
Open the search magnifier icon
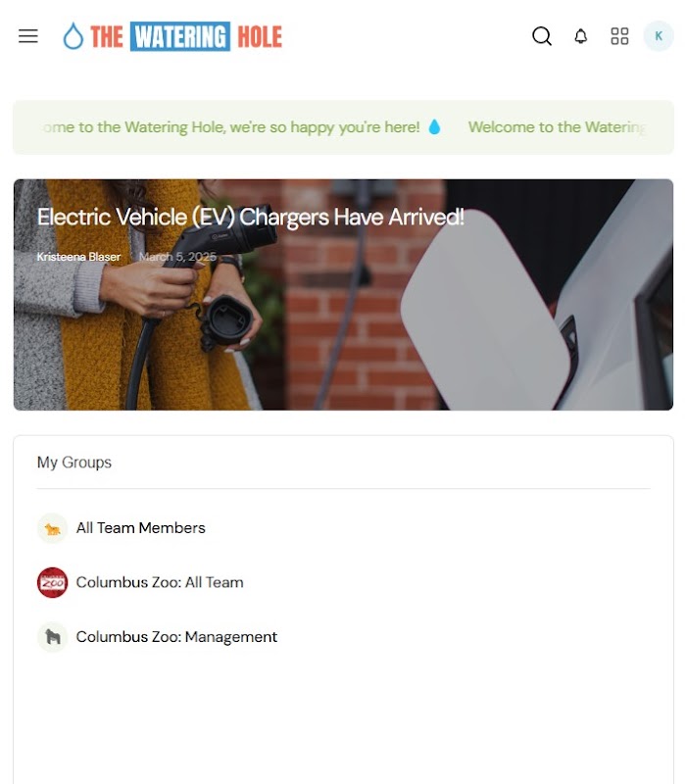pyautogui.click(x=542, y=36)
